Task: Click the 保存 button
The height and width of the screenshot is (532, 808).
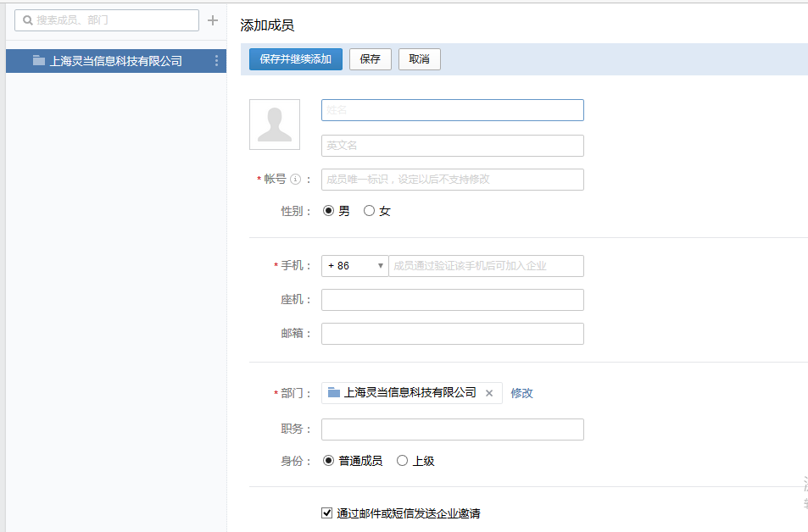Action: [x=370, y=59]
